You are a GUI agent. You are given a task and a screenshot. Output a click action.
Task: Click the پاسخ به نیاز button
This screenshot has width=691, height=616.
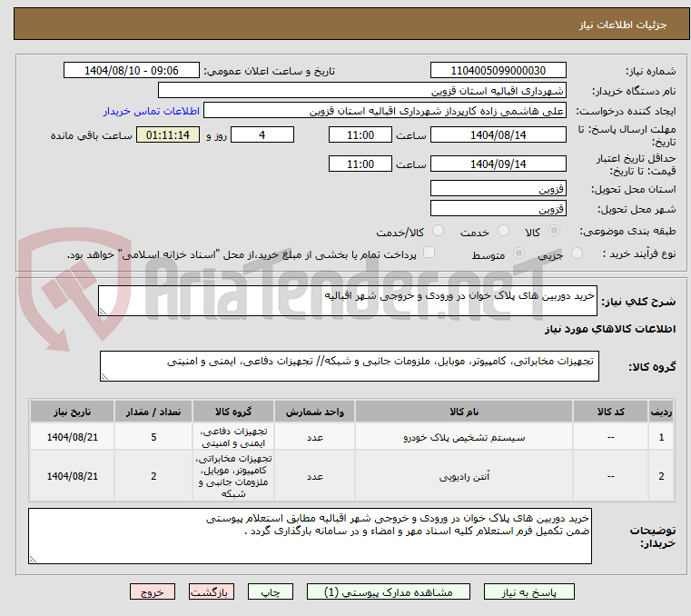[528, 592]
